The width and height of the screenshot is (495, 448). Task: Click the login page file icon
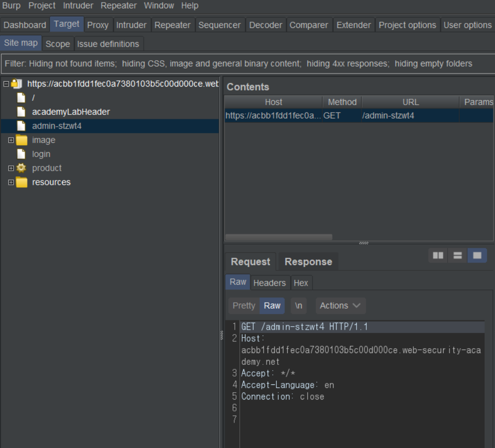tap(21, 154)
